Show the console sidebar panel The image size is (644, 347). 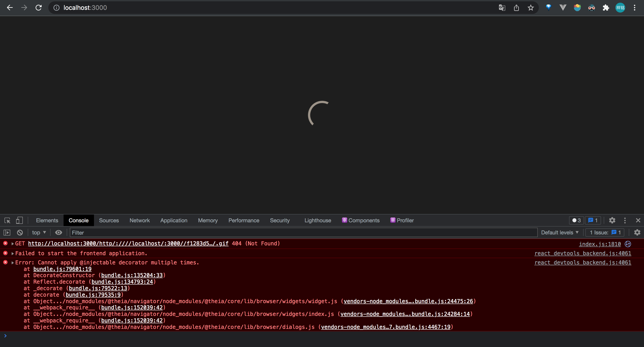click(x=7, y=232)
